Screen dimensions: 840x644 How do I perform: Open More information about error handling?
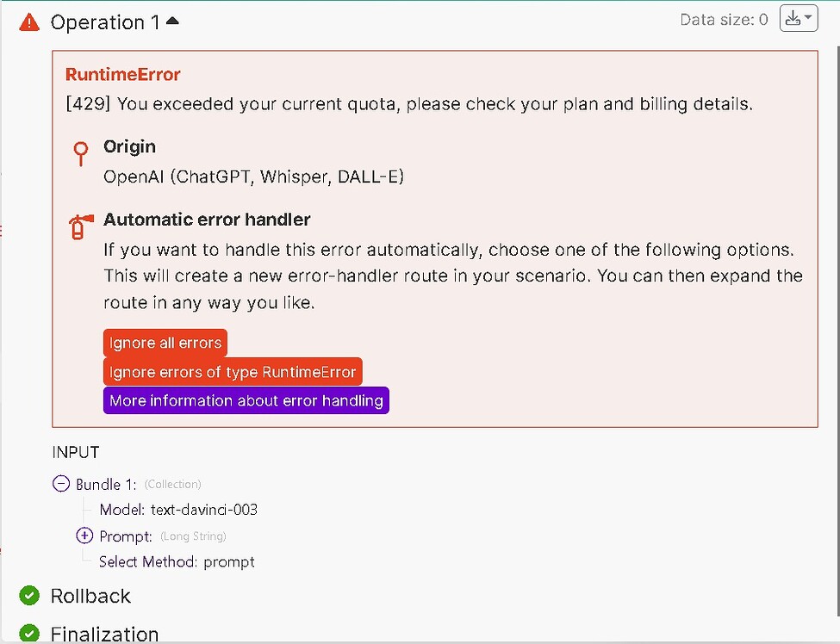[246, 400]
